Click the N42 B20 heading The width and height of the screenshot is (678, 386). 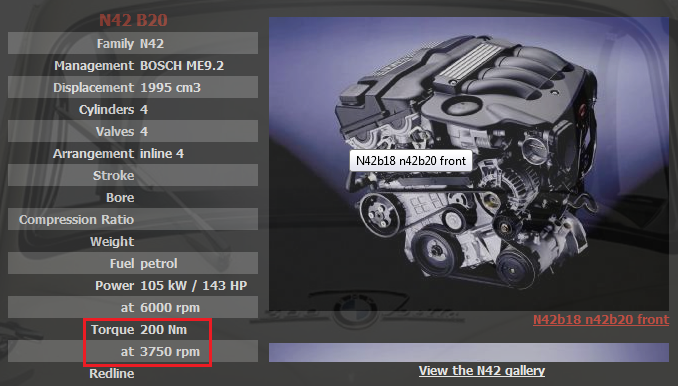pyautogui.click(x=133, y=20)
